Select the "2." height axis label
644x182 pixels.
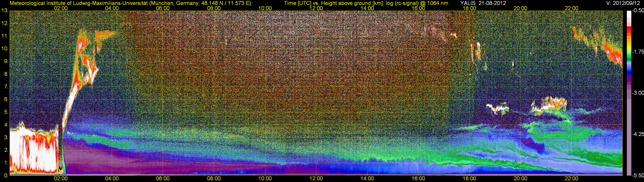[6, 150]
